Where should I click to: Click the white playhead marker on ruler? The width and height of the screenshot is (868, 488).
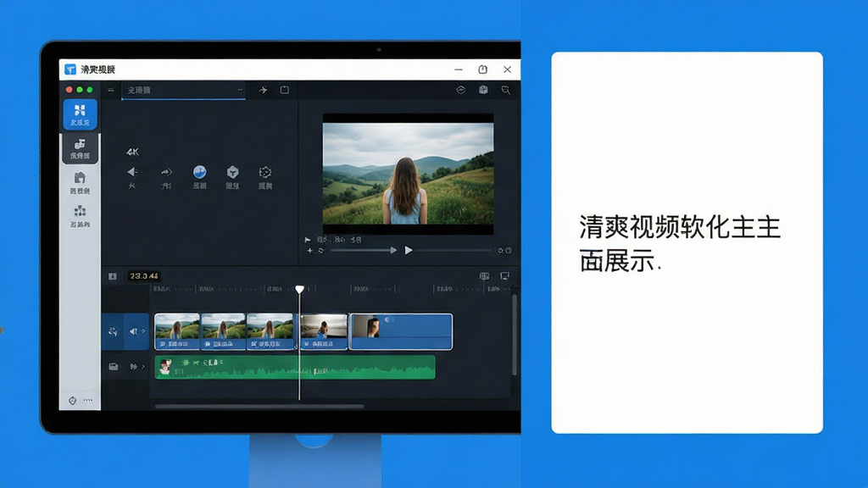(299, 290)
